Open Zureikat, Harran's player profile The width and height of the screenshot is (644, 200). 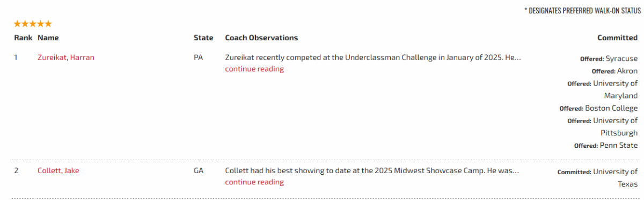(x=66, y=58)
